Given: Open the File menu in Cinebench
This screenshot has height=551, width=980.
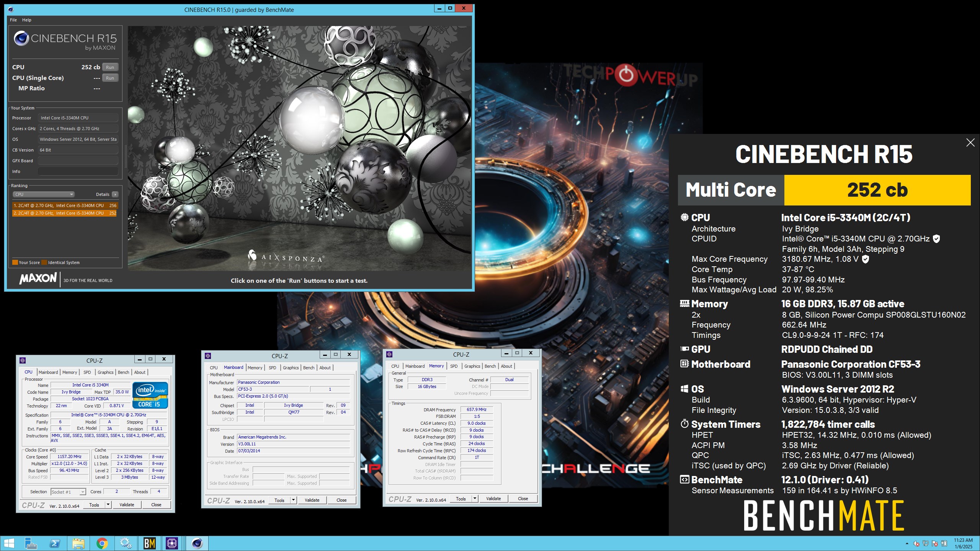Looking at the screenshot, I should click(x=13, y=20).
